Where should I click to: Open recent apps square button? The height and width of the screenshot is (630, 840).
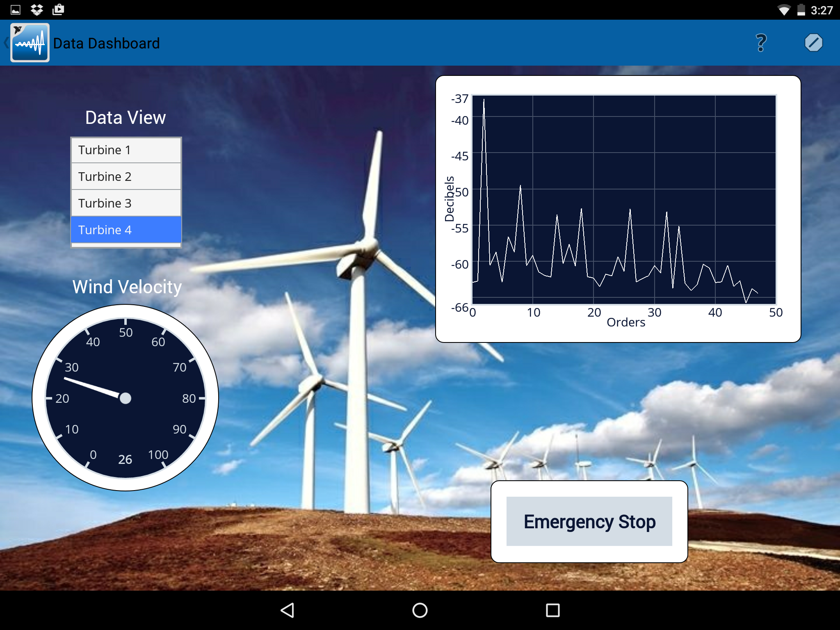(552, 610)
